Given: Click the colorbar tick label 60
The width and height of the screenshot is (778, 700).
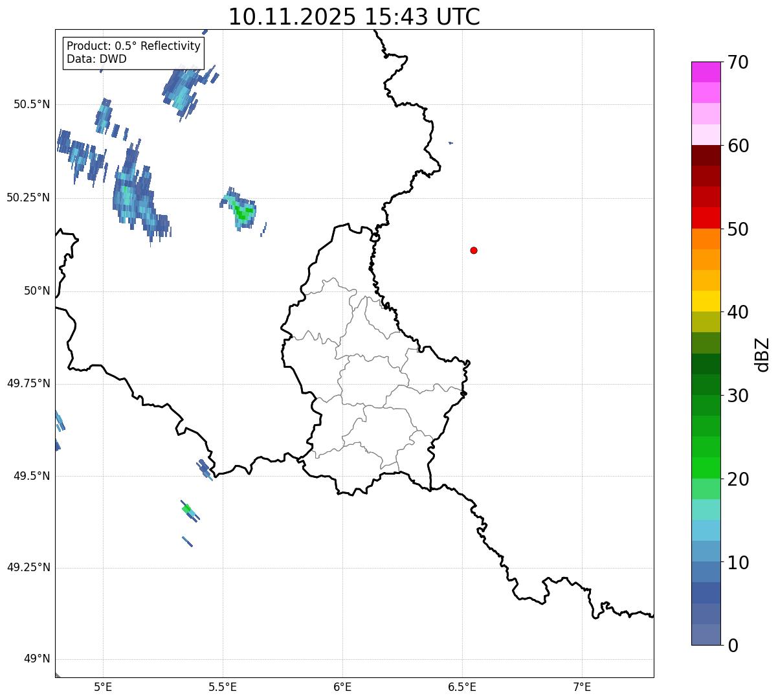Looking at the screenshot, I should click(738, 146).
